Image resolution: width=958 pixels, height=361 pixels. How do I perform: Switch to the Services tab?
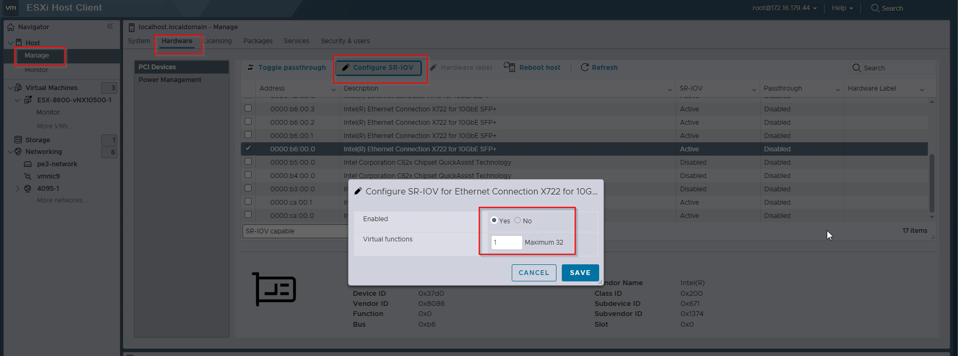pos(296,41)
